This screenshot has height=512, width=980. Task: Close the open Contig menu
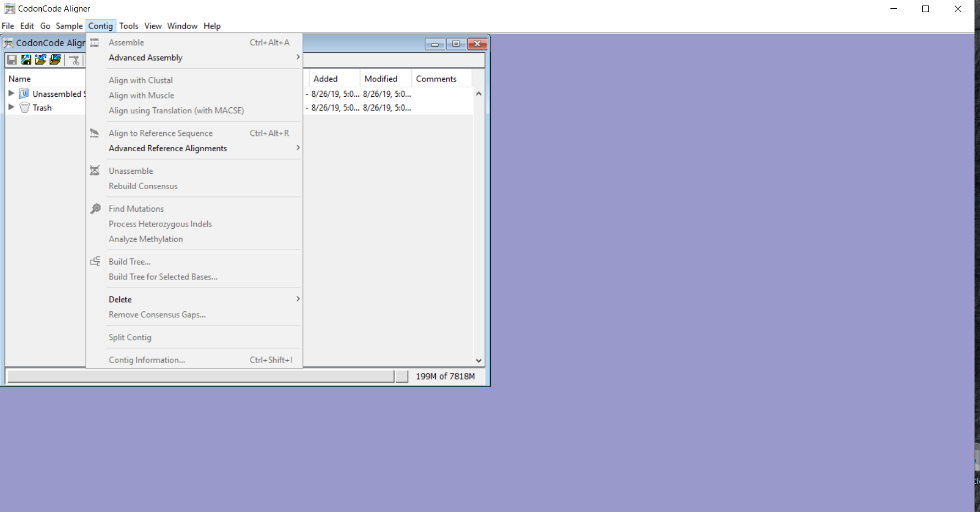(x=101, y=26)
